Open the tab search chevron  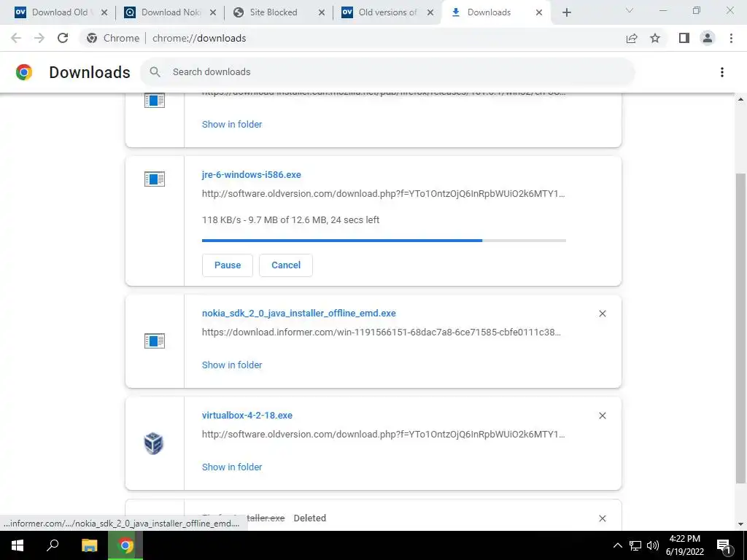click(x=630, y=10)
